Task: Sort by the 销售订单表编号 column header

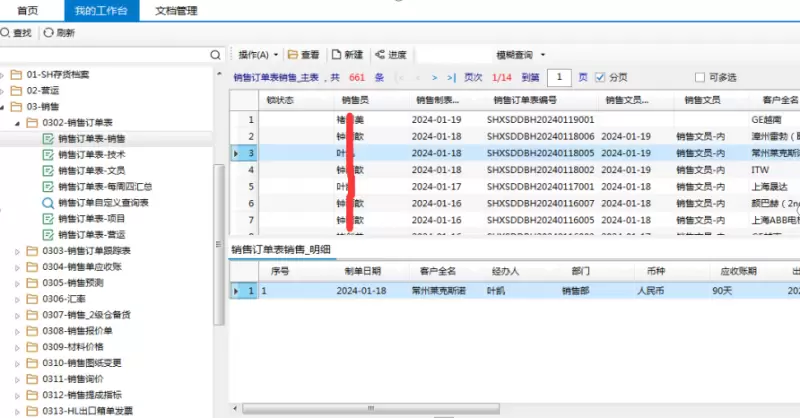Action: click(x=525, y=100)
